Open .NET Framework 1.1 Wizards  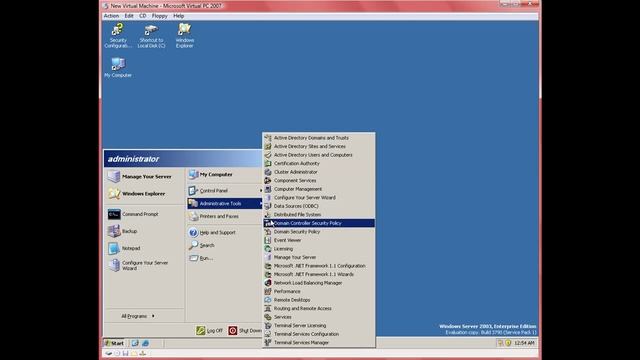[319, 274]
